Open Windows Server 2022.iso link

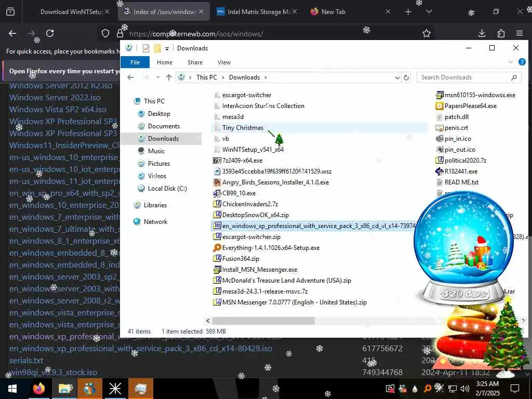pos(55,97)
